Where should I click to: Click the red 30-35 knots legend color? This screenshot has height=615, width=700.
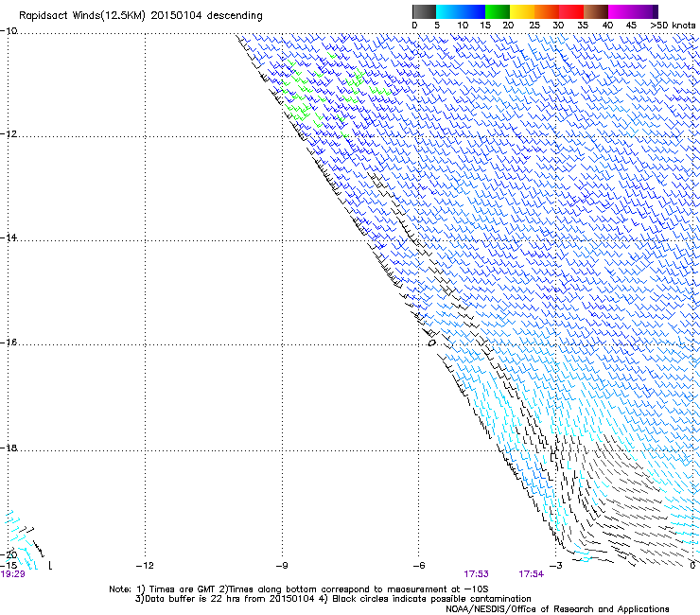pos(571,11)
